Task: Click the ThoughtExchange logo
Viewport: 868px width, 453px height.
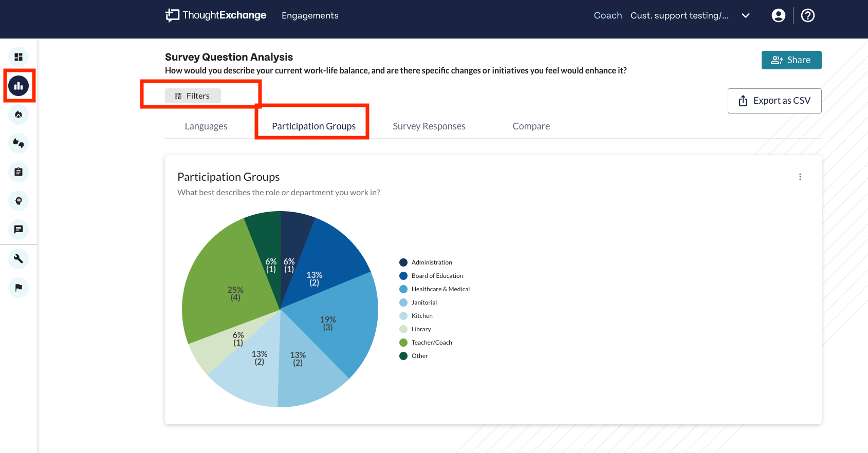Action: (216, 15)
